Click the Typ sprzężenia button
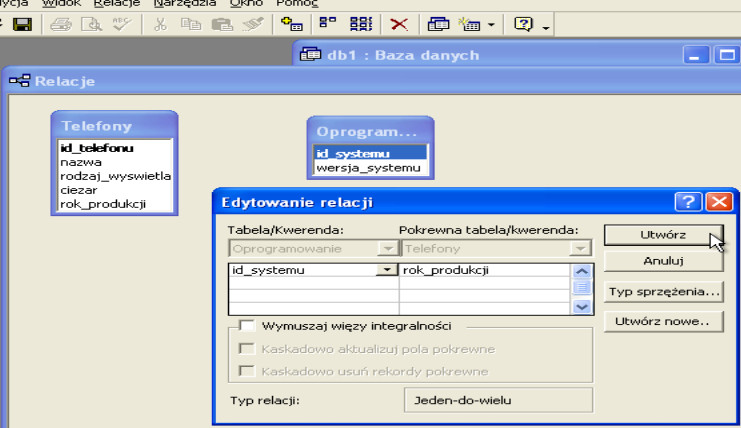 click(662, 292)
